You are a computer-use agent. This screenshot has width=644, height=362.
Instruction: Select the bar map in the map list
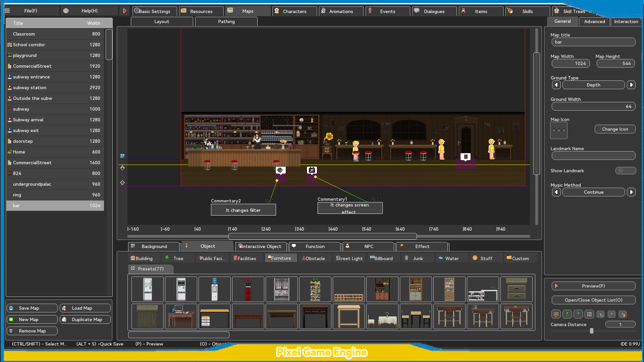pos(55,205)
